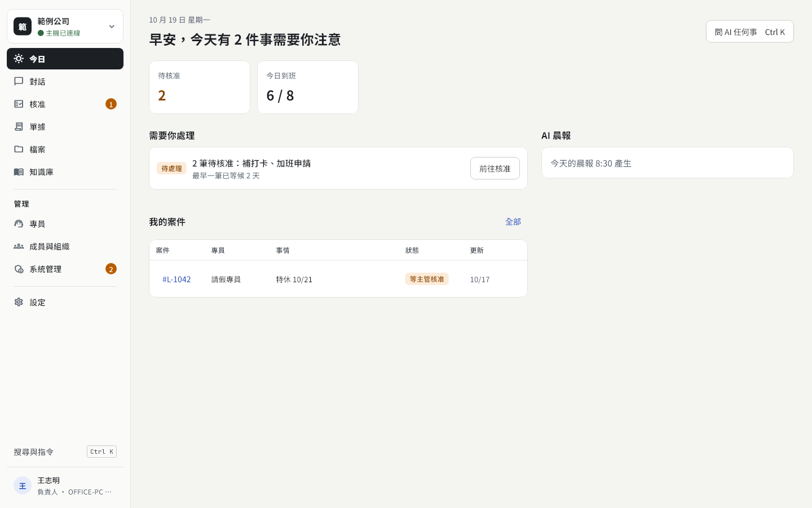The image size is (812, 508).
Task: Click 2 筆待核准：補打卡、加班申請 text
Action: (x=251, y=163)
